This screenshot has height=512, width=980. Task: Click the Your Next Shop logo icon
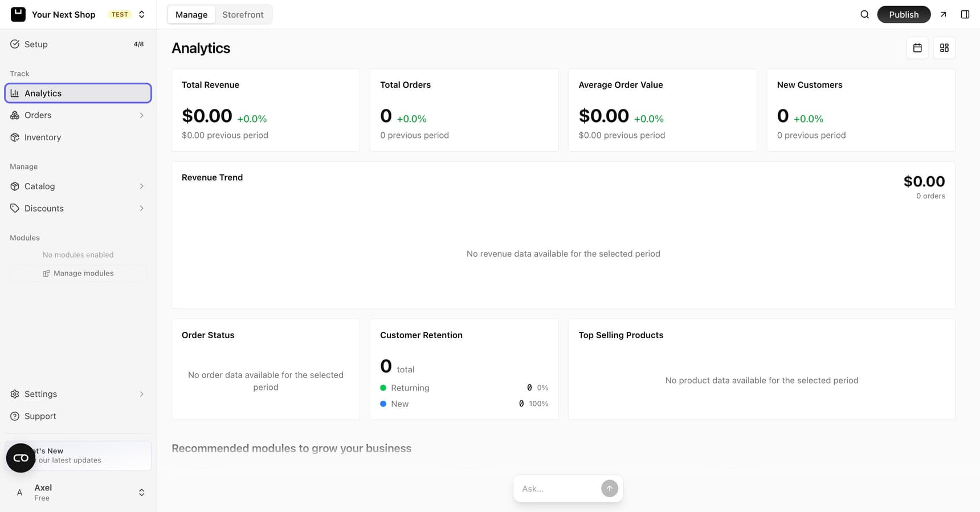point(18,14)
